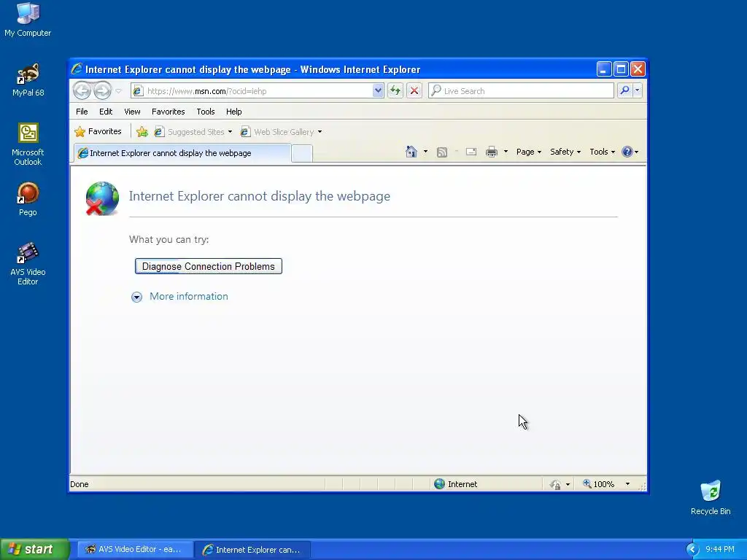The width and height of the screenshot is (747, 560).
Task: Open the View menu
Action: (132, 112)
